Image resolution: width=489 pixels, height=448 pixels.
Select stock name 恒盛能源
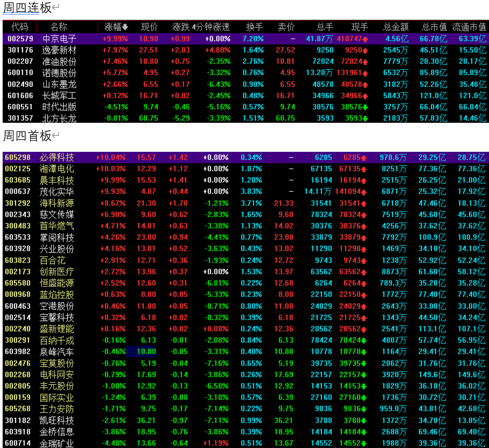57,283
